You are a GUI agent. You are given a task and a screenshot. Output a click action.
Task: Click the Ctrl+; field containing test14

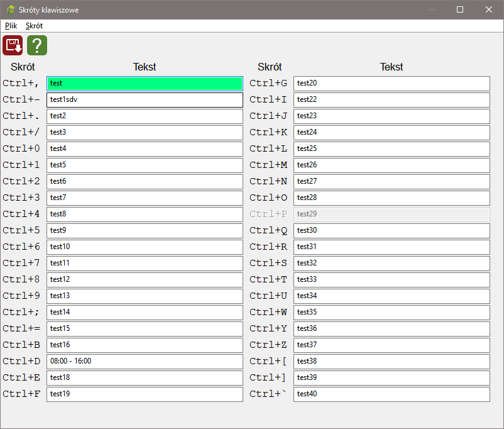pos(145,312)
